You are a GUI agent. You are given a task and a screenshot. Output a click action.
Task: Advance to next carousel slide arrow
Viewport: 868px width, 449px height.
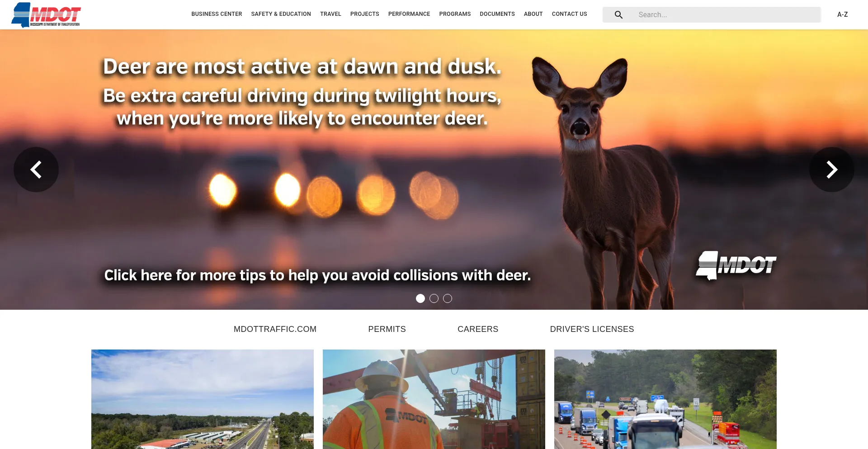coord(832,170)
